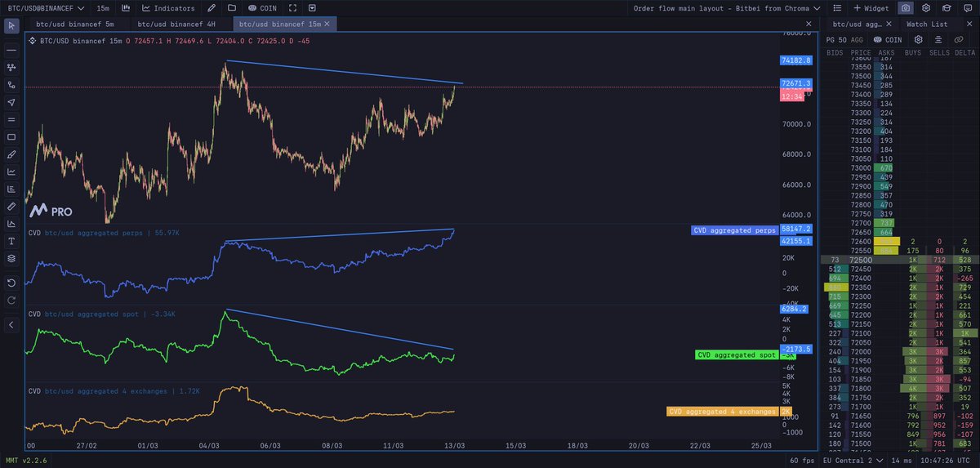Click the BIDS column header
This screenshot has height=468, width=980.
coord(835,52)
